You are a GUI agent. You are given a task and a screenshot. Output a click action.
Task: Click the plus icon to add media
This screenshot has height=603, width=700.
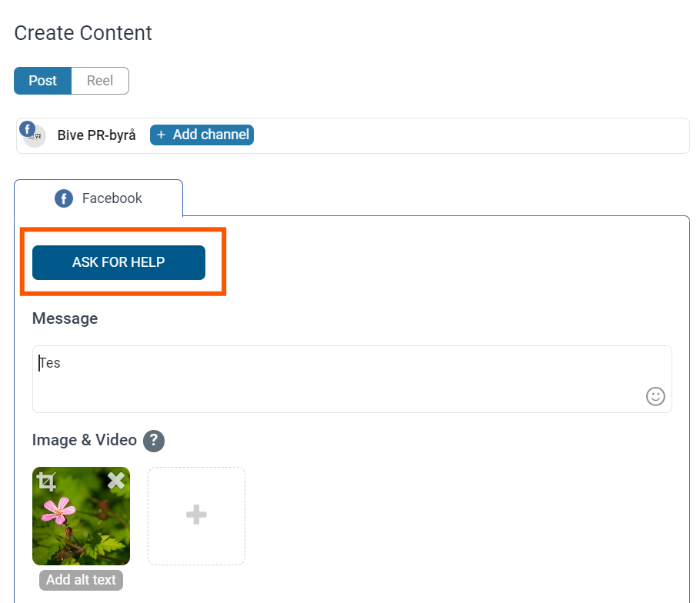(196, 515)
